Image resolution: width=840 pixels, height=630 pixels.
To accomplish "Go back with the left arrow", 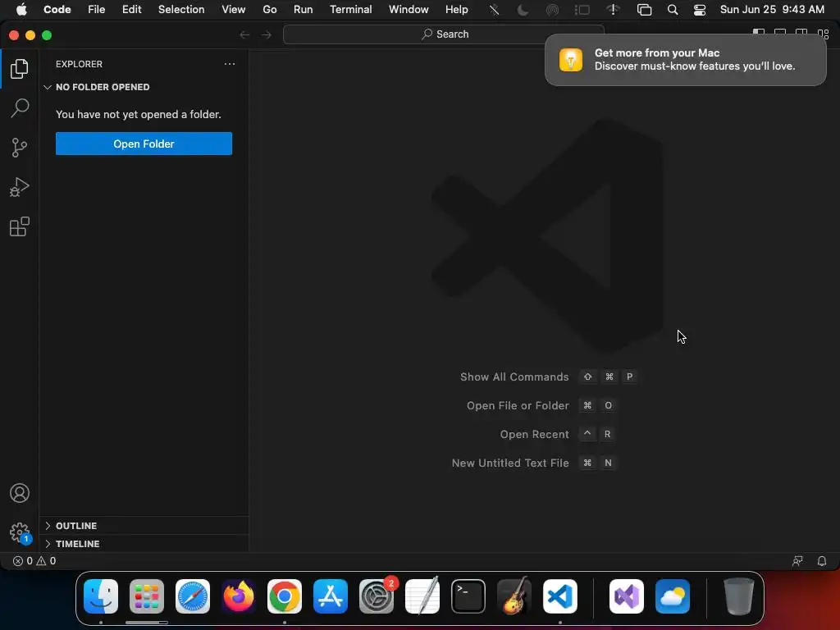I will [x=244, y=34].
